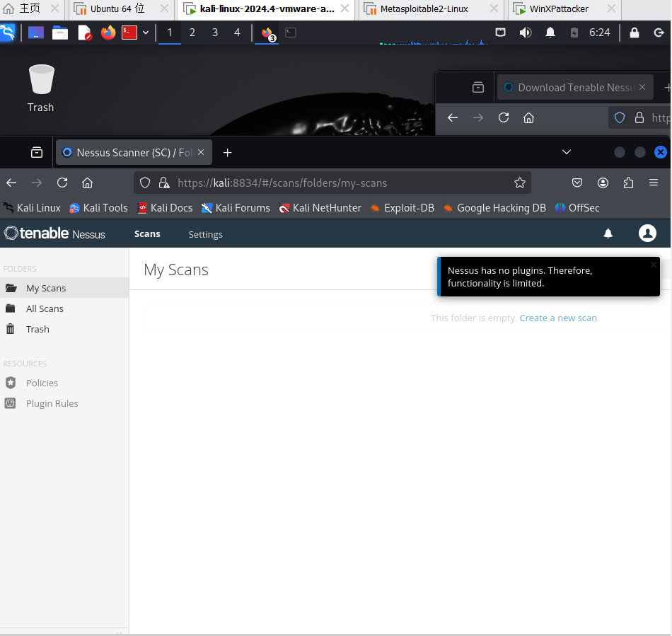This screenshot has height=636, width=672.
Task: Open the file manager panel icon
Action: (x=60, y=33)
